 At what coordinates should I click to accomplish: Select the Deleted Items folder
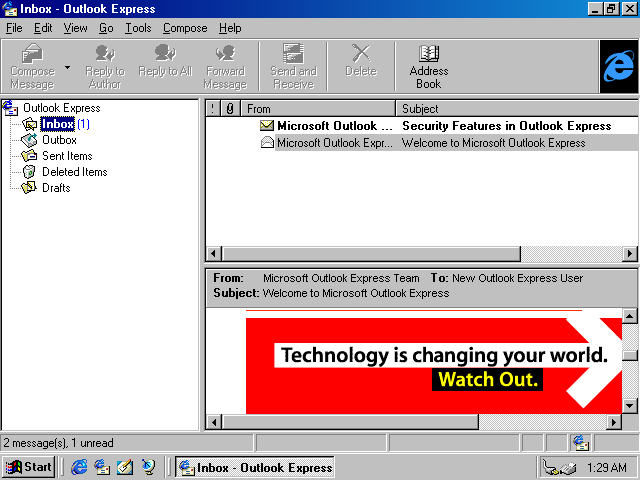75,172
